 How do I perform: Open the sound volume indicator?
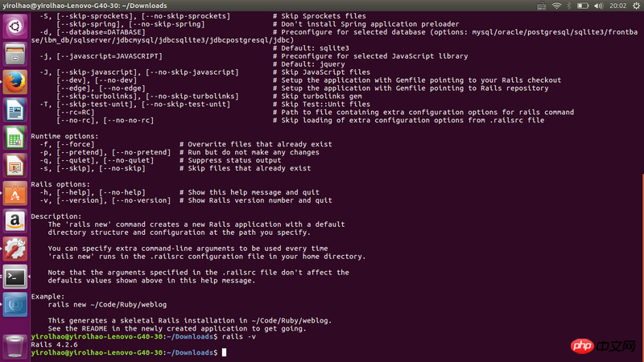tap(598, 6)
